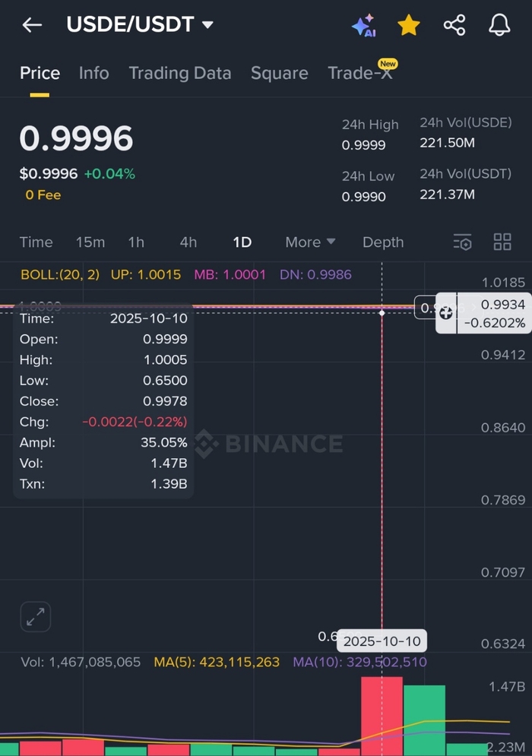Open the Trading Data tab
532x756 pixels.
click(x=179, y=73)
